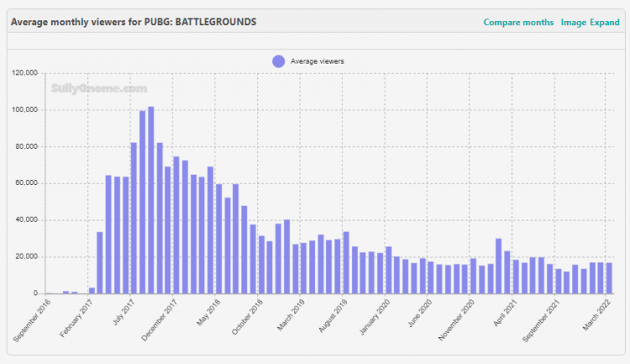The width and height of the screenshot is (630, 364).
Task: Click the 60,000 y-axis value
Action: point(26,183)
